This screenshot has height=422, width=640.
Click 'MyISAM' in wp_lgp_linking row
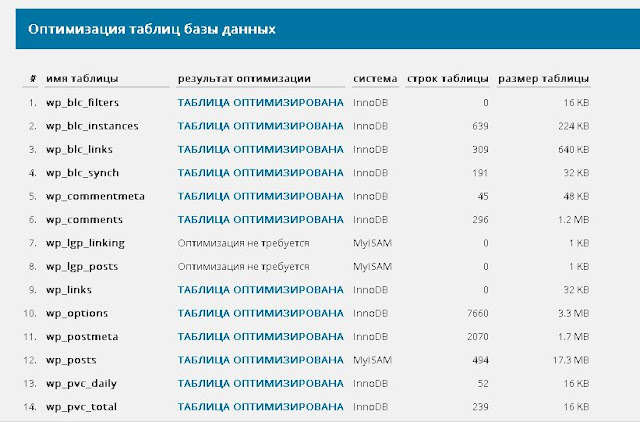[x=372, y=243]
